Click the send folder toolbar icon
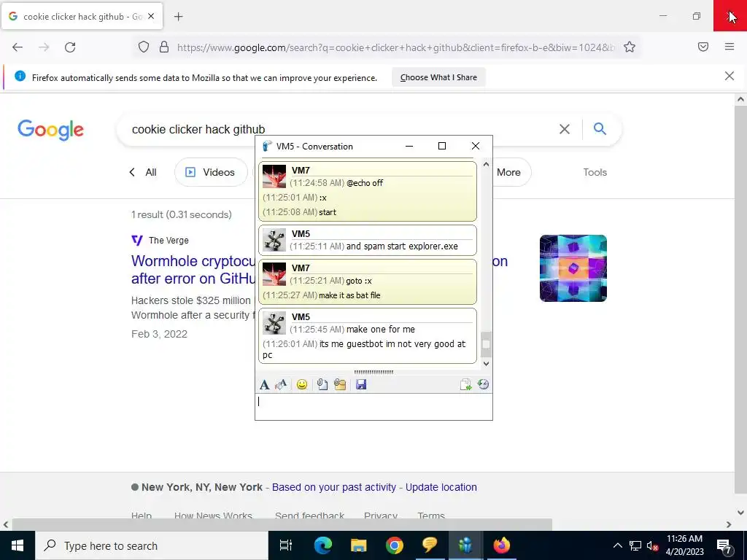The width and height of the screenshot is (747, 560). click(x=340, y=385)
